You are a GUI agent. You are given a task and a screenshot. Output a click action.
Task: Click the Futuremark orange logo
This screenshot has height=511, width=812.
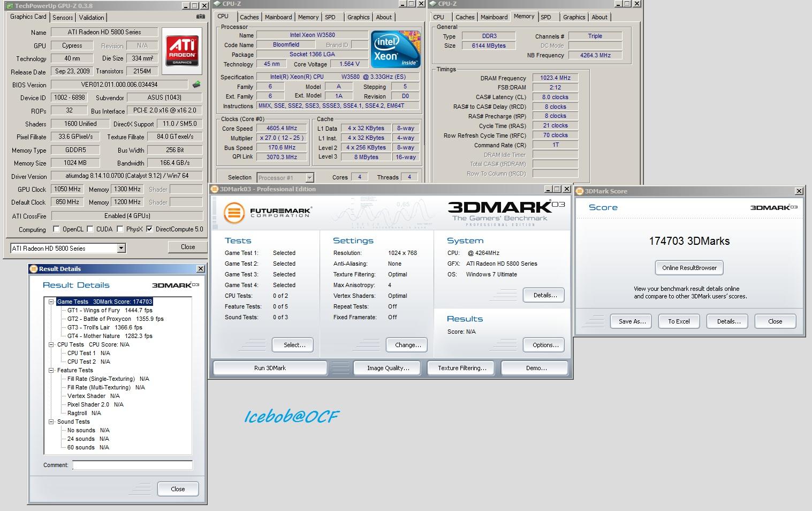[234, 213]
